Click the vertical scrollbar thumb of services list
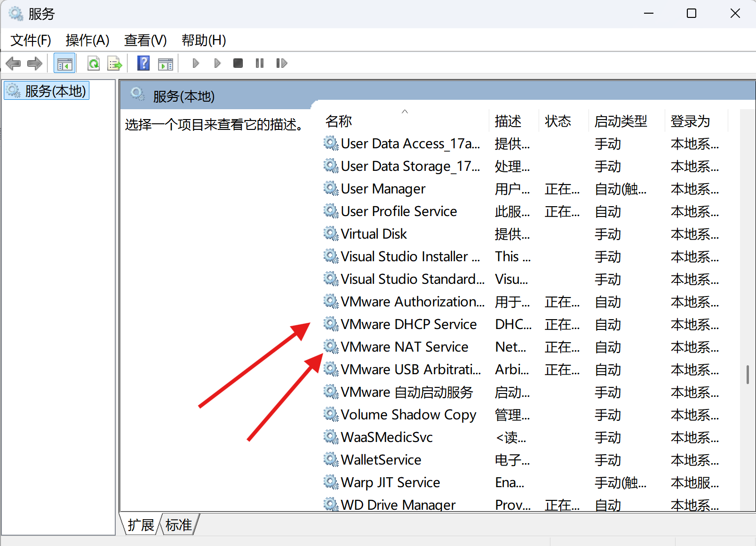 (x=748, y=375)
